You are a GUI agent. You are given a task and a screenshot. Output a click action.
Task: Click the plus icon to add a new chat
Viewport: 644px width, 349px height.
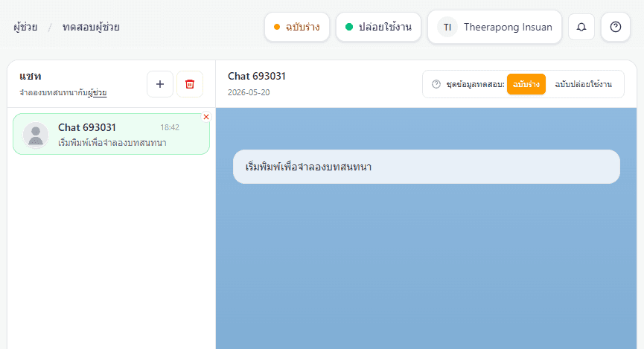tap(160, 84)
